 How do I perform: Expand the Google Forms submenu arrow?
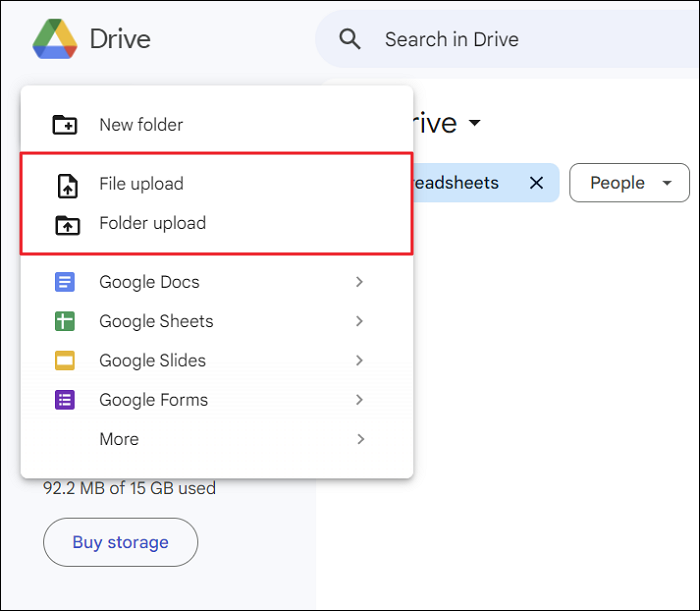pos(360,400)
